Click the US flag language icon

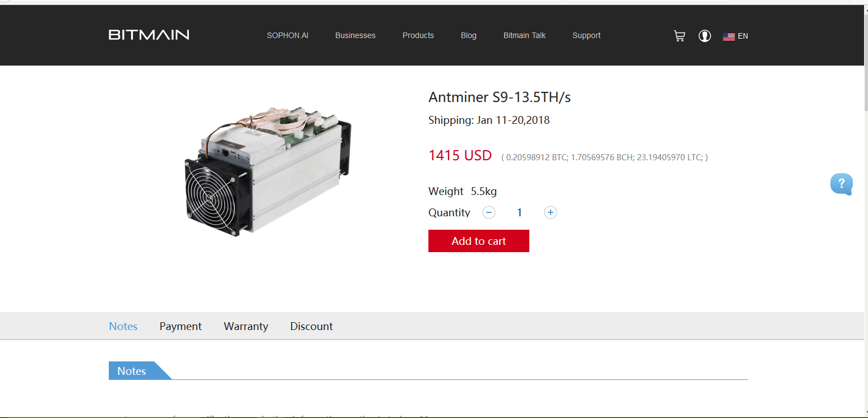pos(728,36)
